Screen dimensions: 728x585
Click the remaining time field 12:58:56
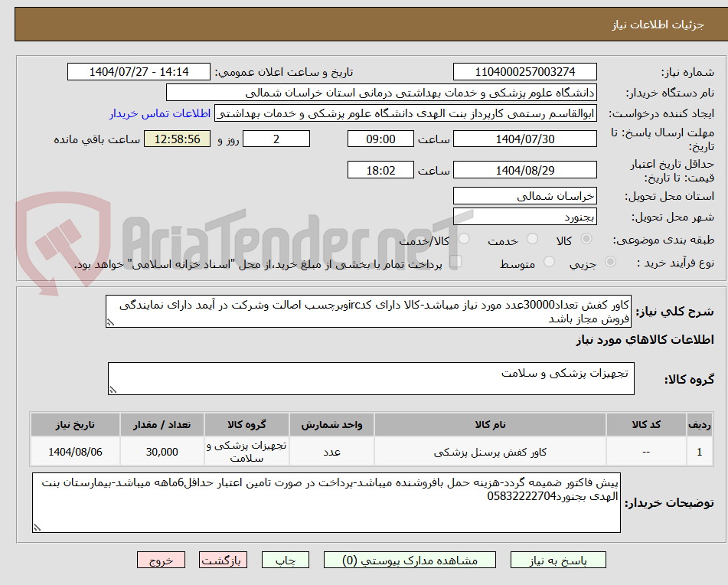pos(177,139)
